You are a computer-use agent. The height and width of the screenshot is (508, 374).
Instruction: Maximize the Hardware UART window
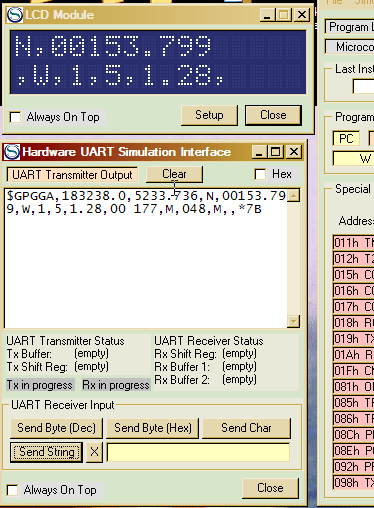click(x=275, y=152)
